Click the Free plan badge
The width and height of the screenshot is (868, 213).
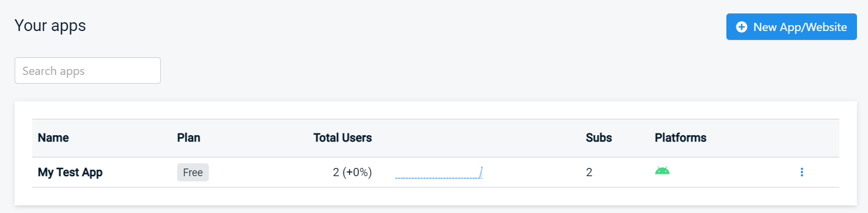(193, 173)
